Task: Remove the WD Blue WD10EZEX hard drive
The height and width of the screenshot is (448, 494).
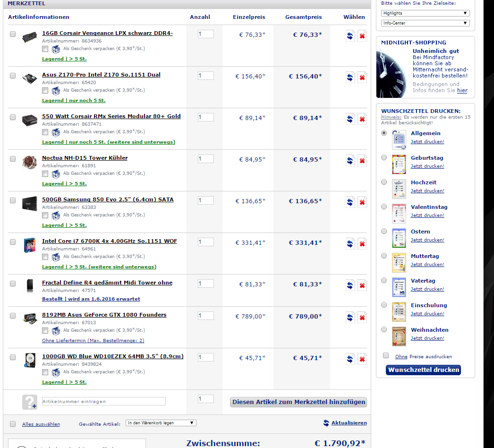Action: pyautogui.click(x=362, y=360)
